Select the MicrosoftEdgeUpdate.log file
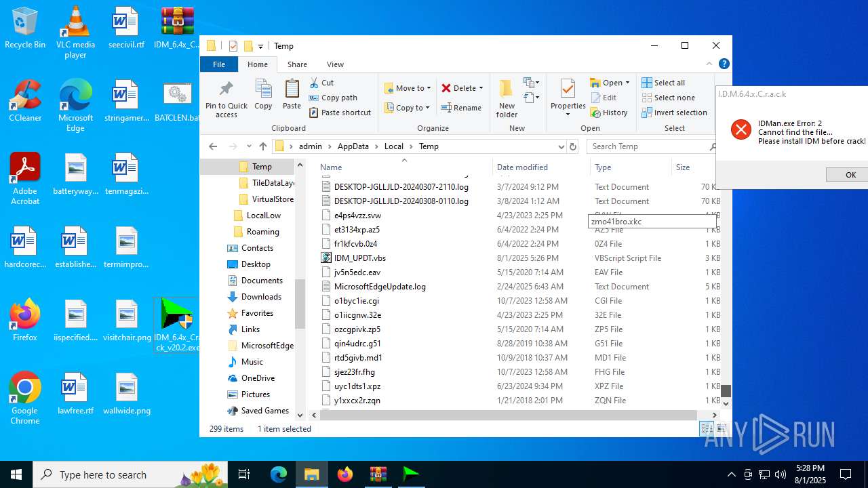Screen dimensions: 868x488 (380, 287)
